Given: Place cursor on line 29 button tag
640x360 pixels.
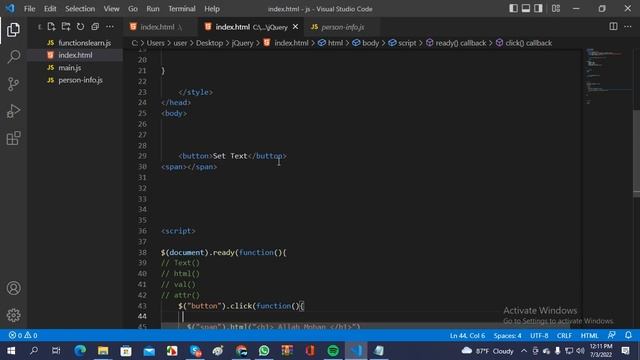Looking at the screenshot, I should (x=232, y=156).
